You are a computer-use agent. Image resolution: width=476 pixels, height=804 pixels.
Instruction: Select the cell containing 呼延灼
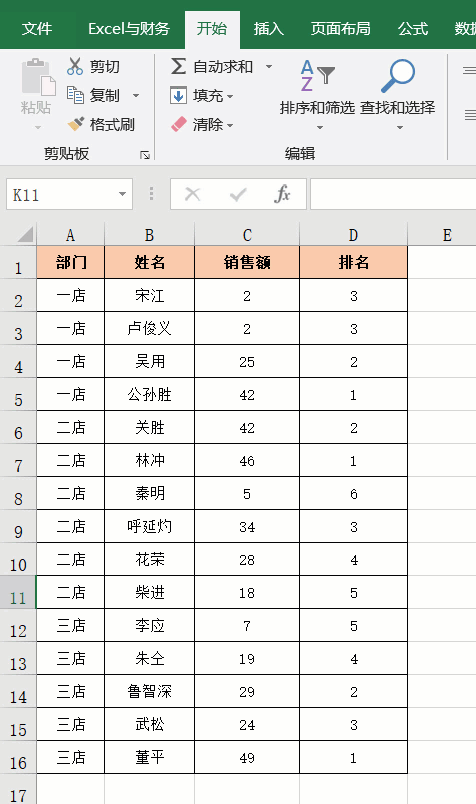149,526
